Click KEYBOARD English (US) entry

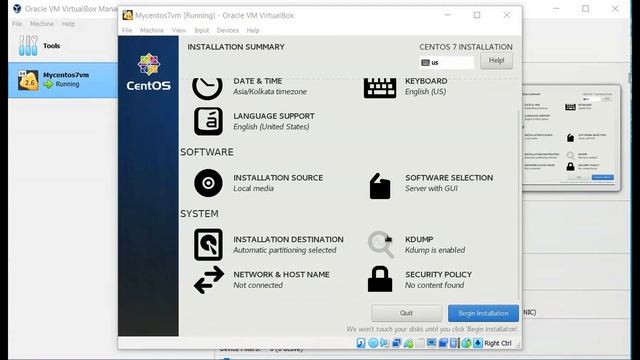point(426,86)
